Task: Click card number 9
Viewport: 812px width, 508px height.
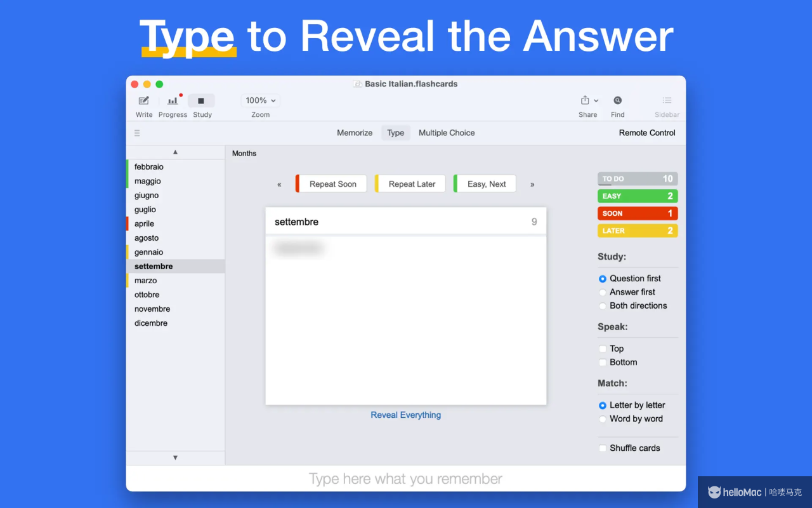Action: click(534, 222)
